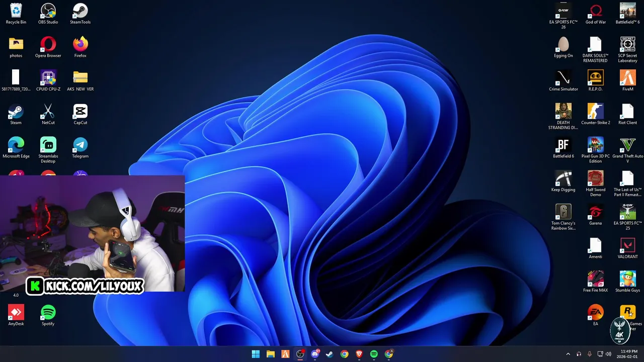
Task: Select the Amenti file shortcut
Action: (x=596, y=248)
